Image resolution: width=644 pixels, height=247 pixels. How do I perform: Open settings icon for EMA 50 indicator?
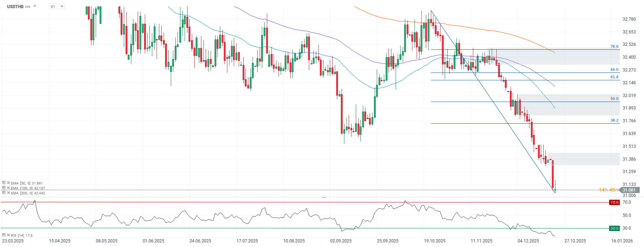coord(4,183)
